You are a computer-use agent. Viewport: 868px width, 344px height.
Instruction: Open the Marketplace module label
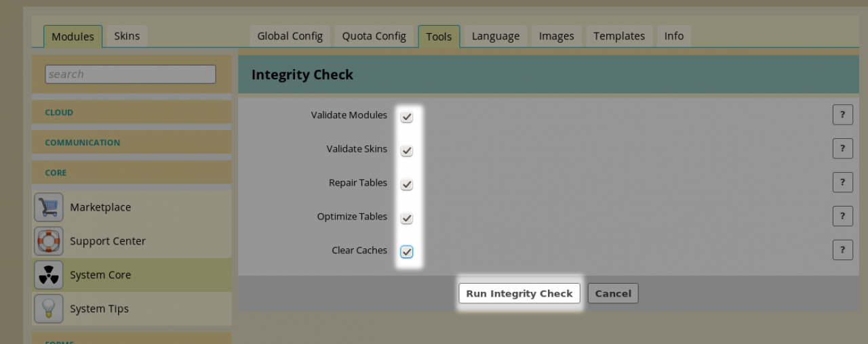[100, 207]
